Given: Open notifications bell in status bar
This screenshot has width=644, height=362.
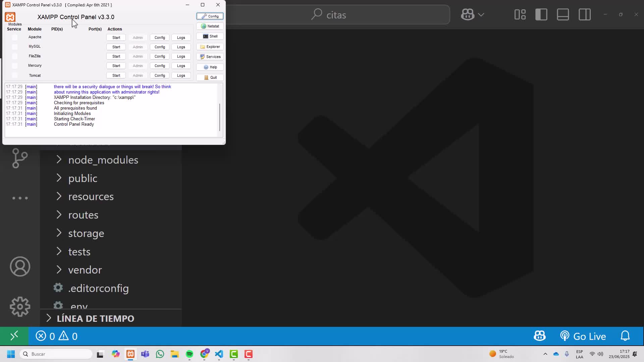Looking at the screenshot, I should click(x=625, y=336).
